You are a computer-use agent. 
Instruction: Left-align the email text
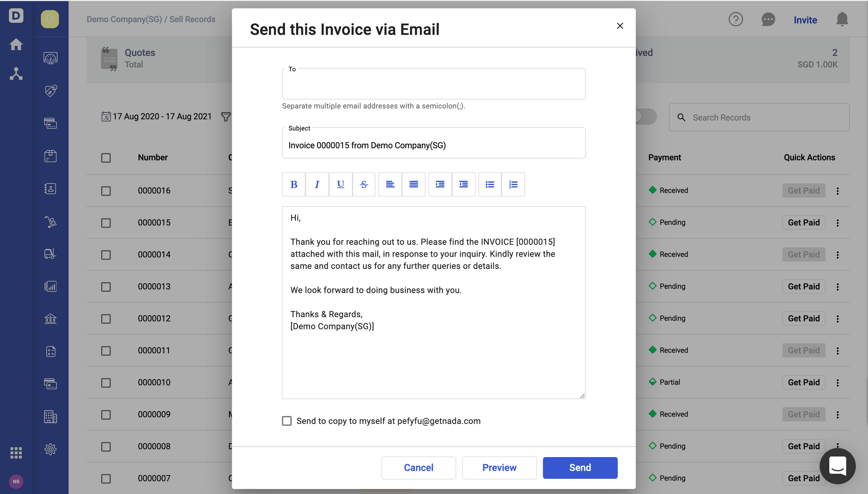(x=390, y=185)
